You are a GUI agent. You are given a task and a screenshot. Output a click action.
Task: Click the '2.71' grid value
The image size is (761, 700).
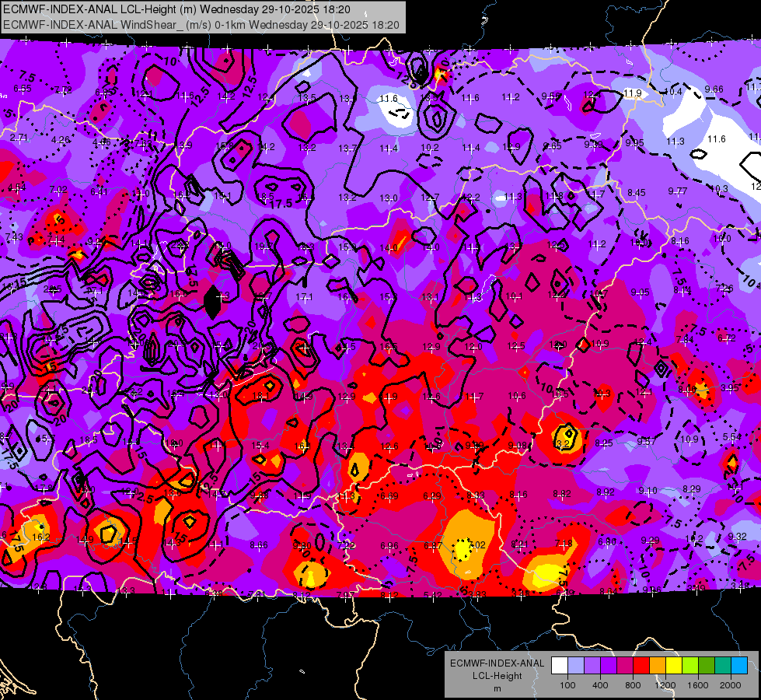(x=19, y=138)
